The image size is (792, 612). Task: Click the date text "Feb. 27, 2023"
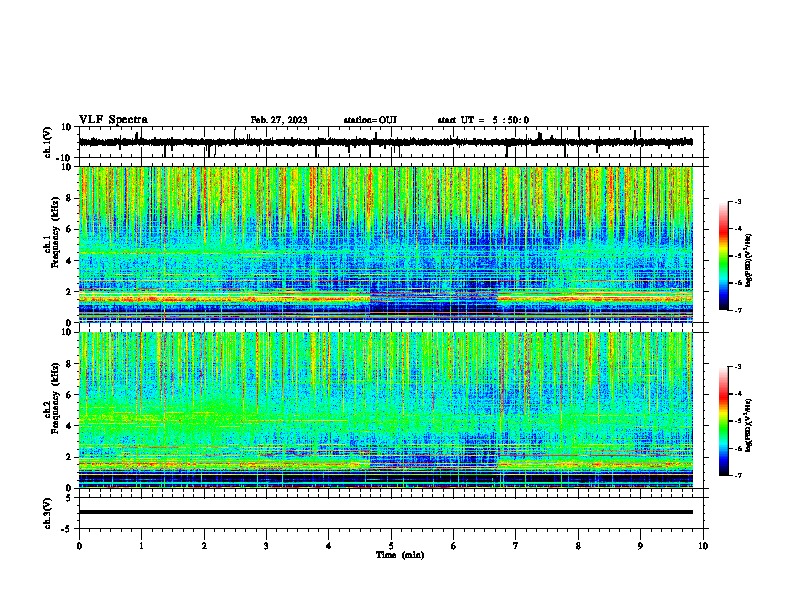(279, 120)
